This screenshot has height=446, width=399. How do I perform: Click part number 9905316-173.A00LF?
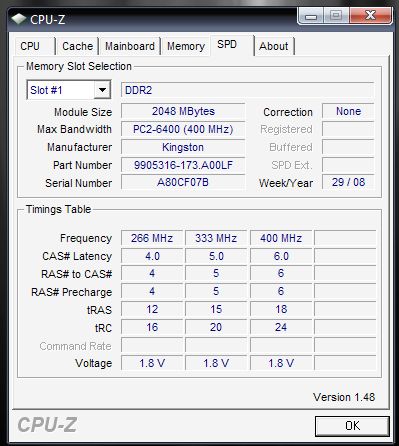[x=183, y=165]
